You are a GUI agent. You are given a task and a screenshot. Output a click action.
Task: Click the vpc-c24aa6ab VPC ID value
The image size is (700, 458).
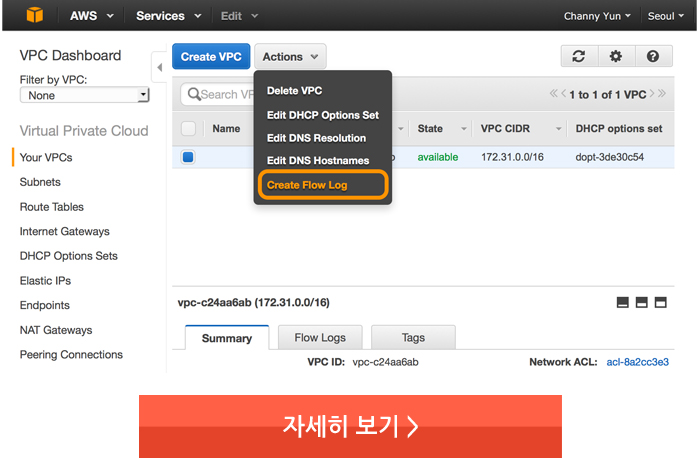coord(386,362)
